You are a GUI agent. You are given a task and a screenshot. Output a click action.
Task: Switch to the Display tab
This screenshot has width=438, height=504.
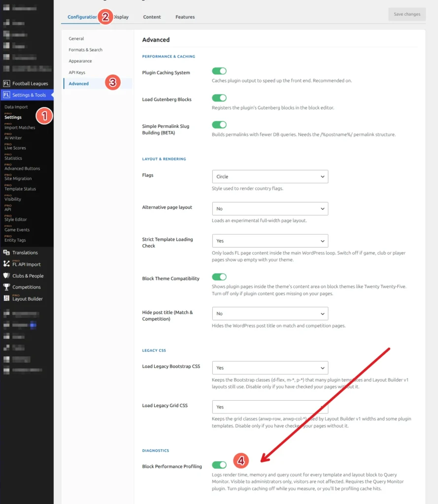pyautogui.click(x=121, y=17)
